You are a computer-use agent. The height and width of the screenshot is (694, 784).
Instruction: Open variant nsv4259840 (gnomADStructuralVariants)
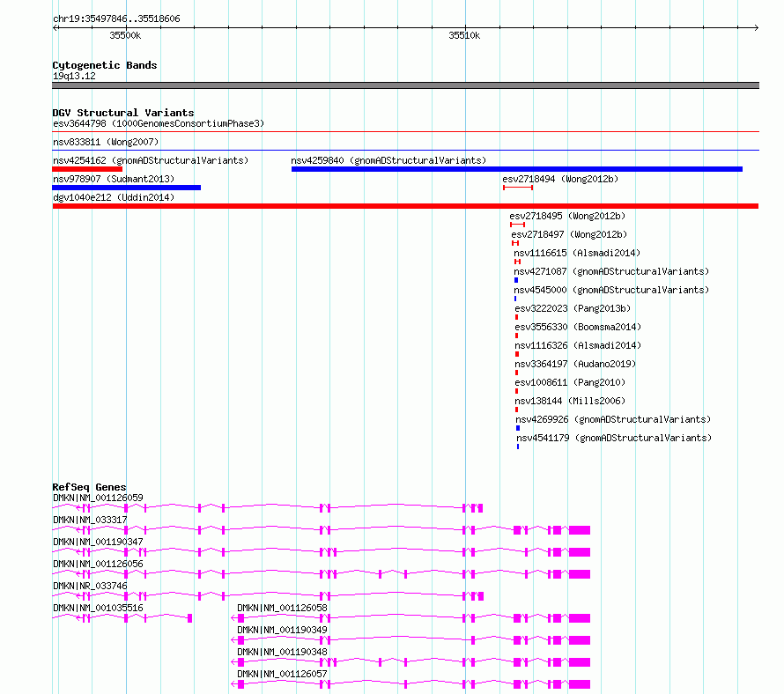tap(388, 160)
